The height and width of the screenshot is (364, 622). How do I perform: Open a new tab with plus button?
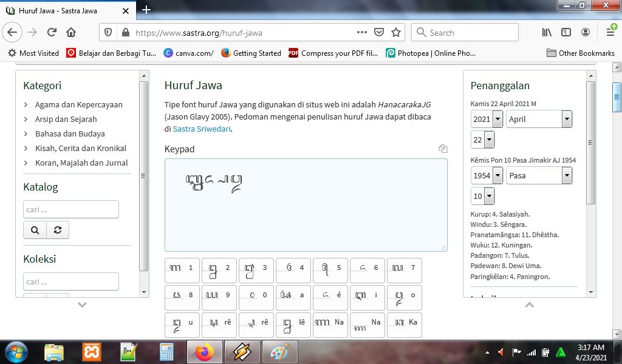point(146,10)
